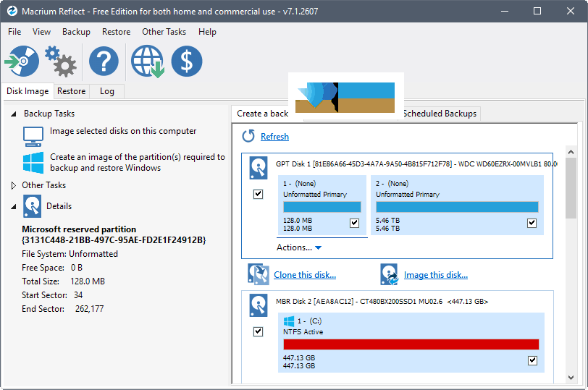Click the Image this disk... link
Screen dimensions: 588x390
coord(436,275)
